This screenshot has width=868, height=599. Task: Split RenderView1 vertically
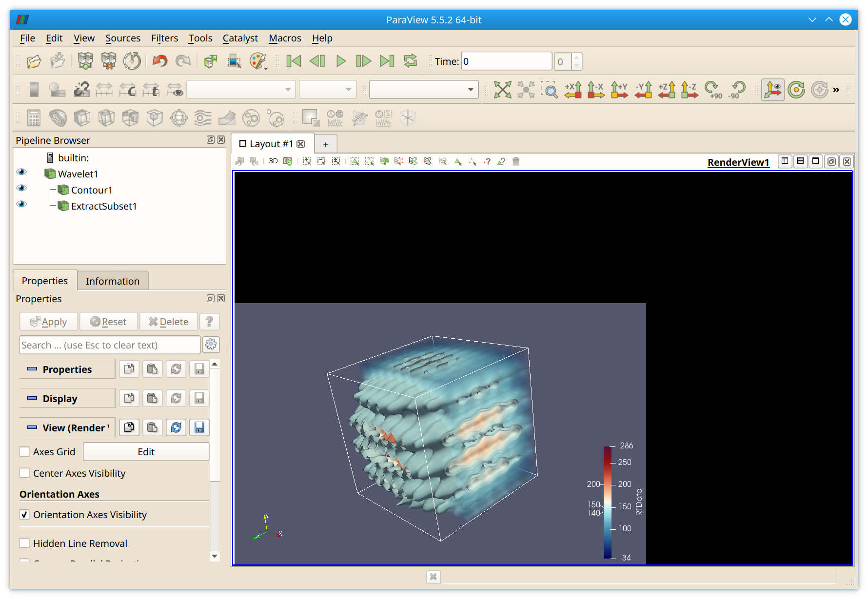(800, 161)
